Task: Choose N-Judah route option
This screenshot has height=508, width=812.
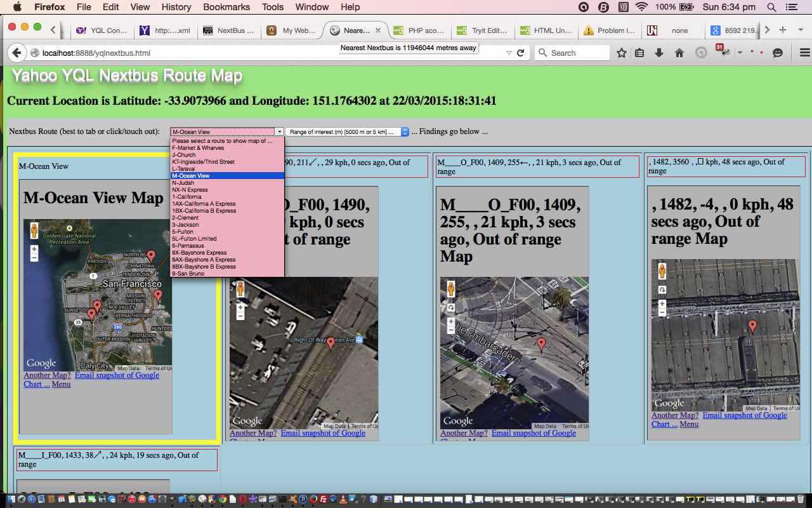Action: tap(227, 183)
